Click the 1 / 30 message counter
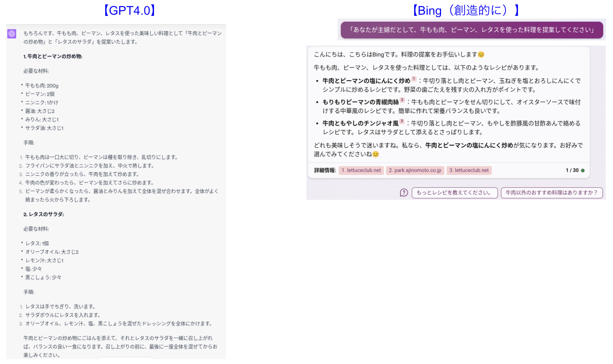The width and height of the screenshot is (613, 364). click(572, 170)
